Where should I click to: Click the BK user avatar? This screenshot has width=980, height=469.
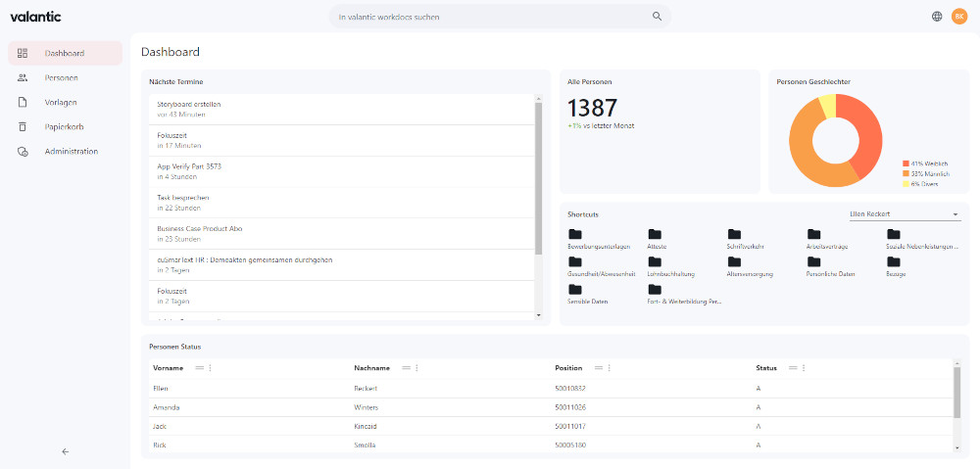(x=959, y=17)
